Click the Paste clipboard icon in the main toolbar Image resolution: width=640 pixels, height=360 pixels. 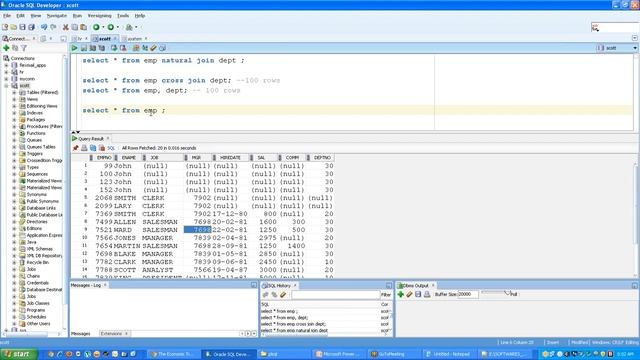point(84,27)
